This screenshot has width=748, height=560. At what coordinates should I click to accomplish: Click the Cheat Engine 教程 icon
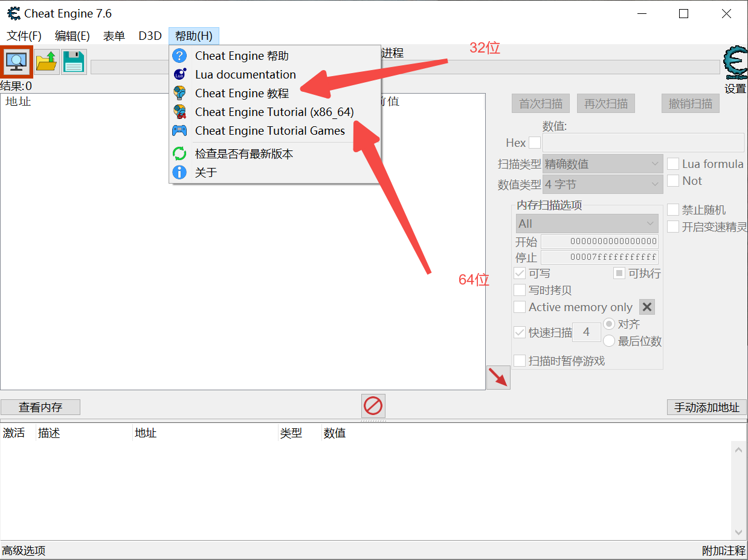point(179,93)
